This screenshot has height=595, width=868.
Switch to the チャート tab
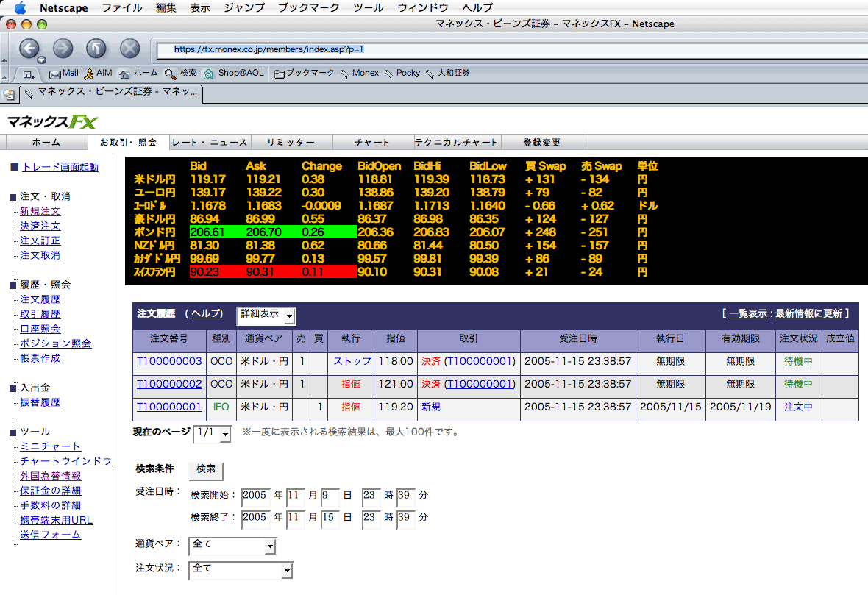(372, 143)
